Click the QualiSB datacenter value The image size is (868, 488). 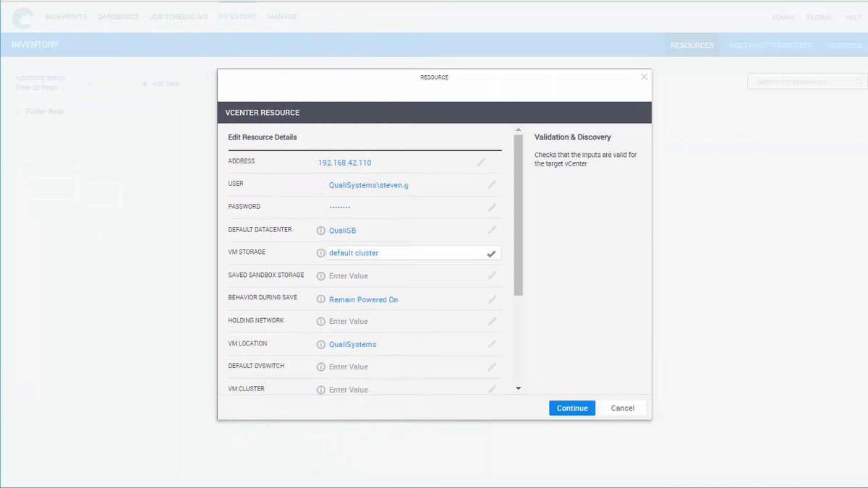(x=342, y=231)
